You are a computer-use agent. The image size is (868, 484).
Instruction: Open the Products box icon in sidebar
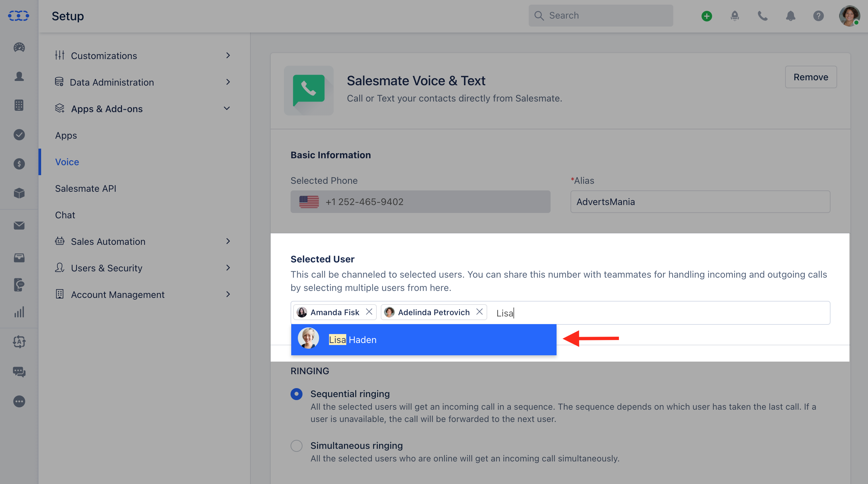coord(19,193)
